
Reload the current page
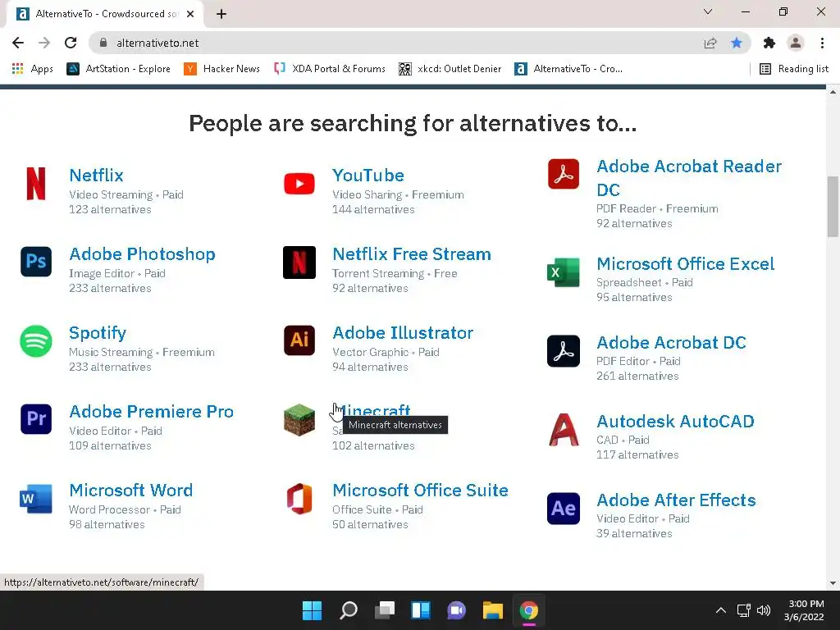(71, 43)
